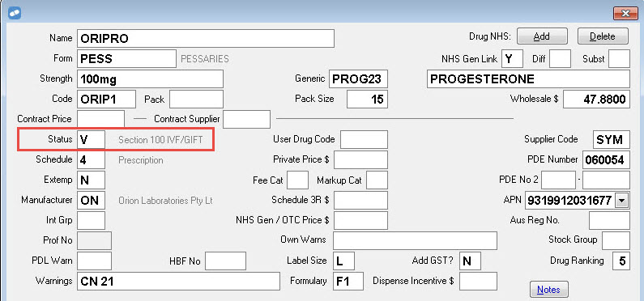Viewport: 644px width, 301px height.
Task: Select the Formulary field showing F1
Action: pyautogui.click(x=348, y=282)
